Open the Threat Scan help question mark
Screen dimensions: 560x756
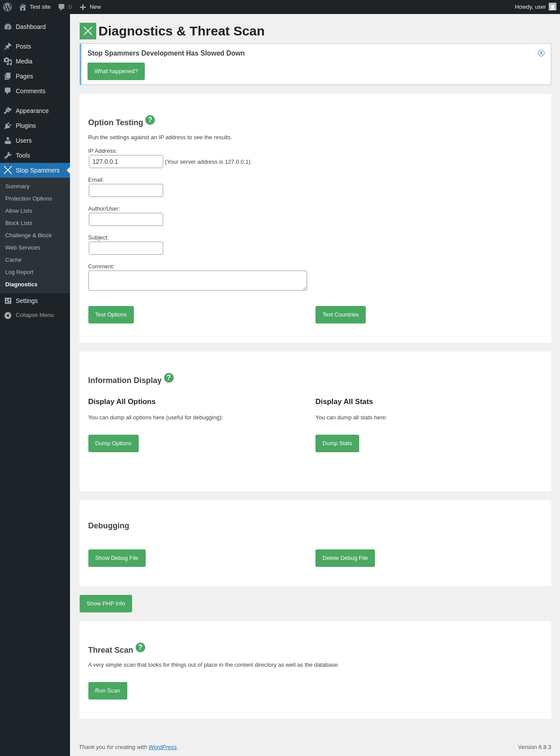point(140,647)
